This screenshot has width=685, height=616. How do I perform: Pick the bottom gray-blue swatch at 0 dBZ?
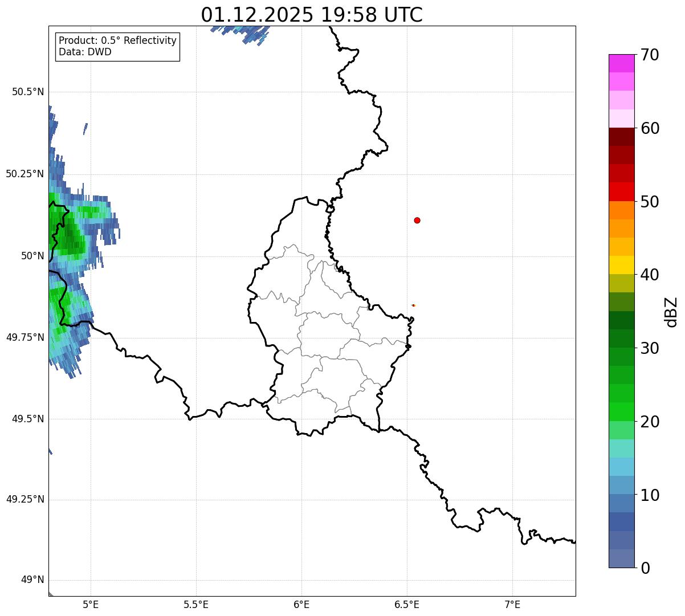(x=621, y=558)
